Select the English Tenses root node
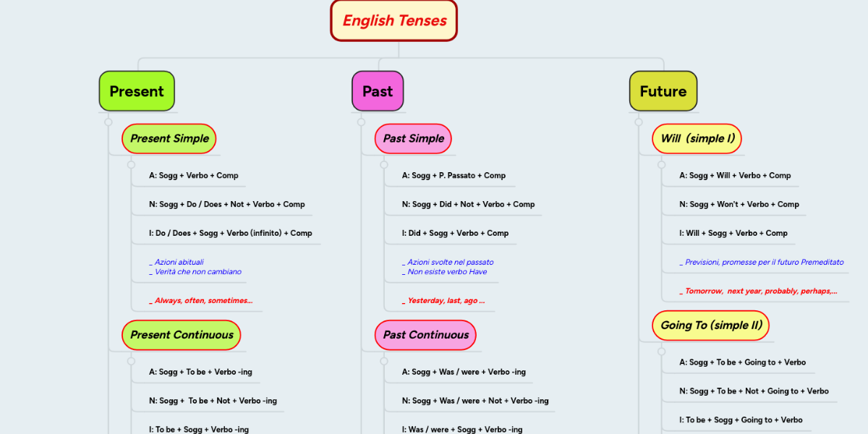This screenshot has height=434, width=868. pos(393,20)
